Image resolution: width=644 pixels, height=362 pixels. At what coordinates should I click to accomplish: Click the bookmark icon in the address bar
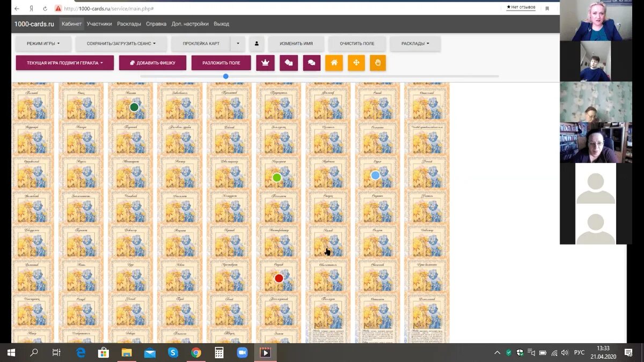(x=547, y=8)
